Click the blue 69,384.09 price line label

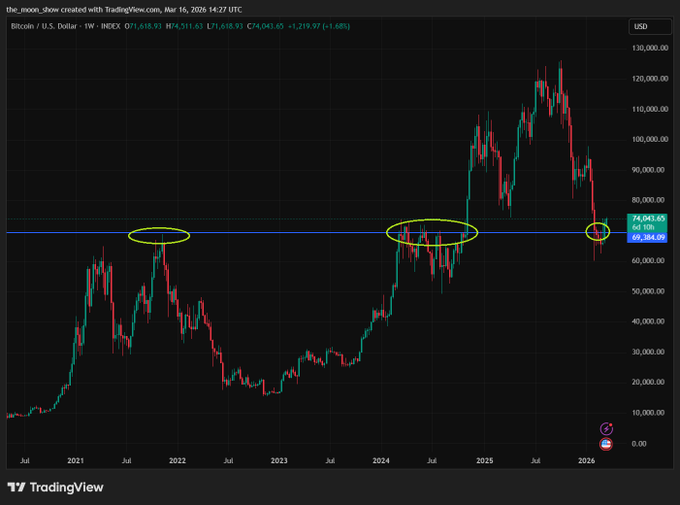(644, 238)
